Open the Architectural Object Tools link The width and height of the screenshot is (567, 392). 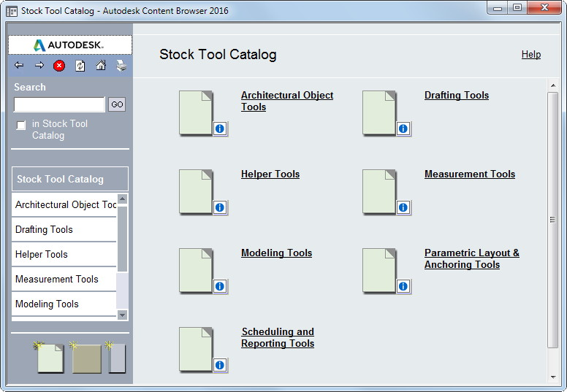click(x=287, y=101)
